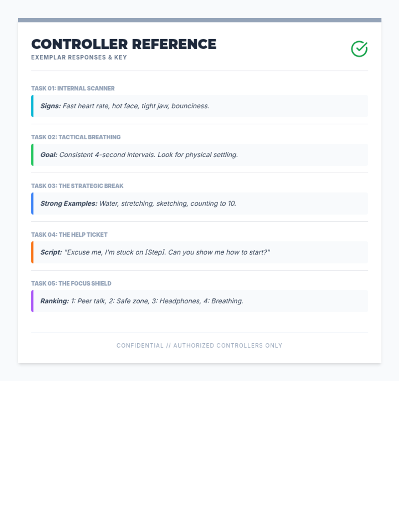
Task: Click the blue bar beside Strong Examples
Action: [32, 203]
